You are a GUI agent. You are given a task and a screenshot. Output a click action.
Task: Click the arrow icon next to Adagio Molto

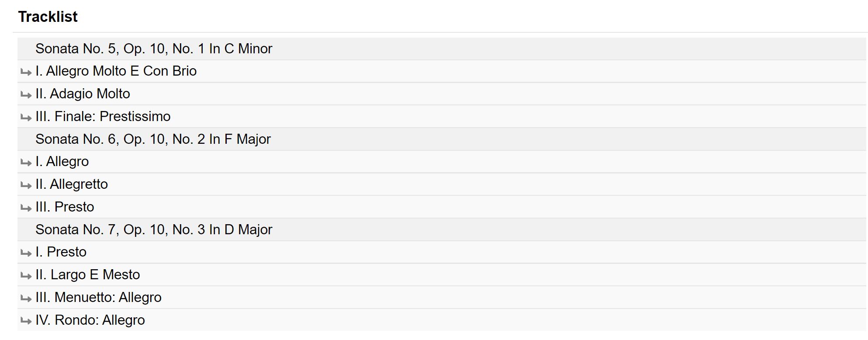(x=26, y=95)
